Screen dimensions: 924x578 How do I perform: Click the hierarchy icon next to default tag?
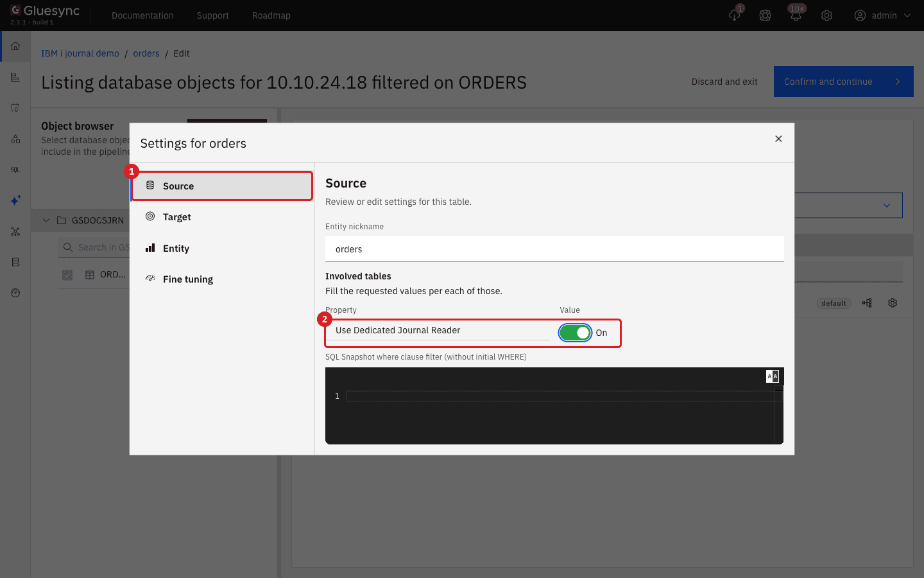tap(867, 302)
